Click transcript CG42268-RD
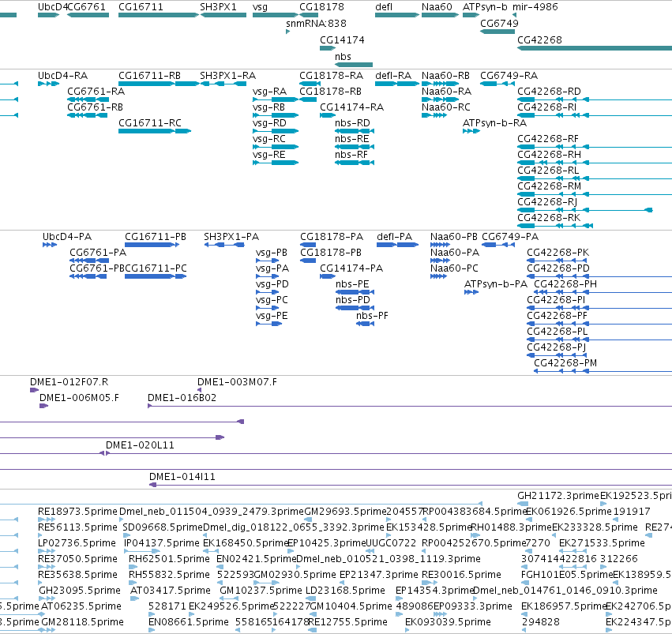Viewport: 672px width, 634px height. pos(549,92)
